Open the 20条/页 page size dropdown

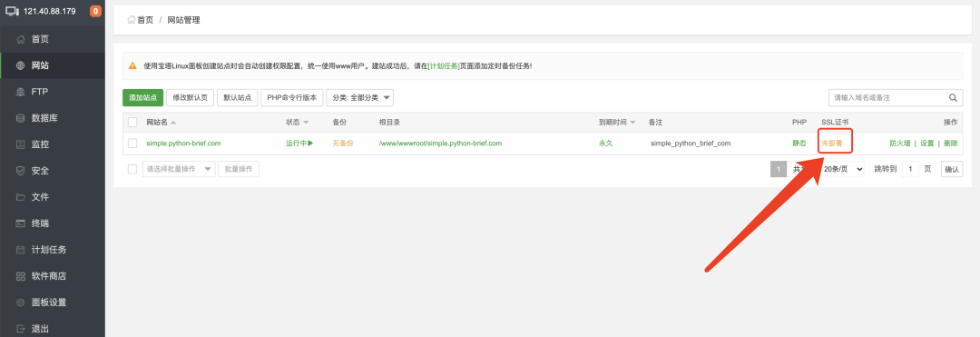843,169
